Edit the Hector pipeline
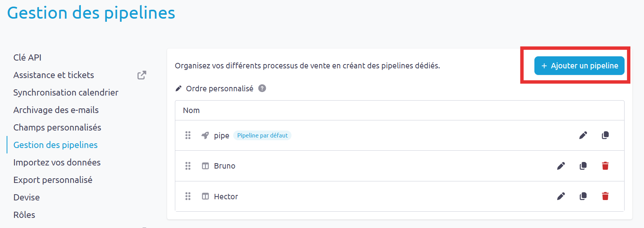Image resolution: width=644 pixels, height=228 pixels. point(561,196)
